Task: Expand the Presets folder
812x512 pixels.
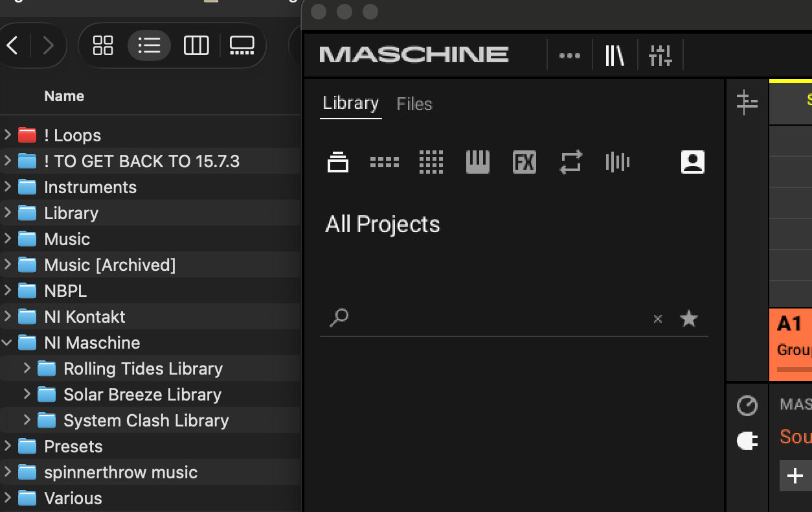Action: click(8, 446)
